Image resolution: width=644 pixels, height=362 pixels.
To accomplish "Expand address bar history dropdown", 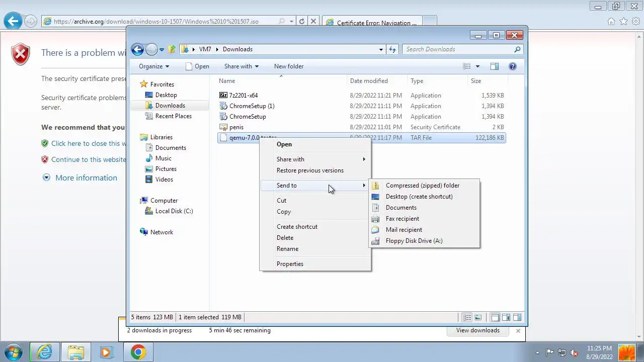I will click(x=381, y=49).
